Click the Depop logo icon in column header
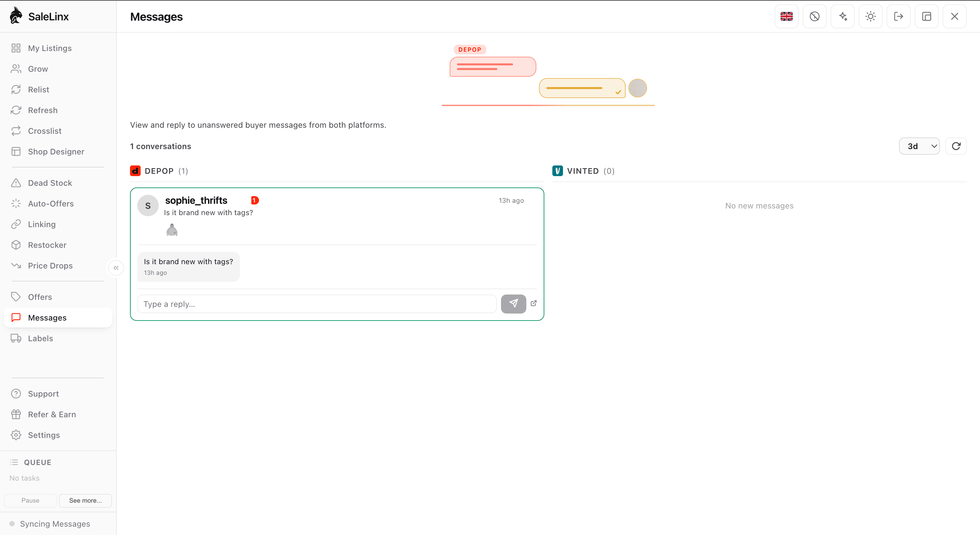Viewport: 980px width, 535px height. pyautogui.click(x=135, y=171)
